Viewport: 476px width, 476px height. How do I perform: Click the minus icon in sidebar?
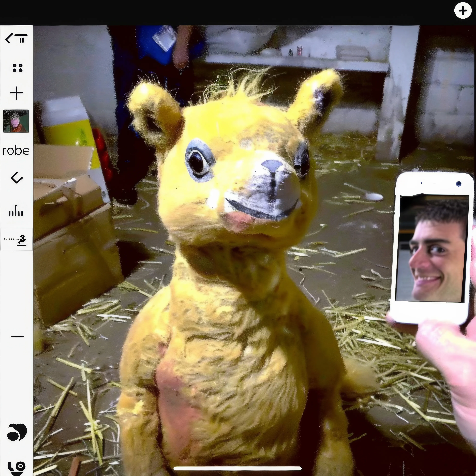17,336
